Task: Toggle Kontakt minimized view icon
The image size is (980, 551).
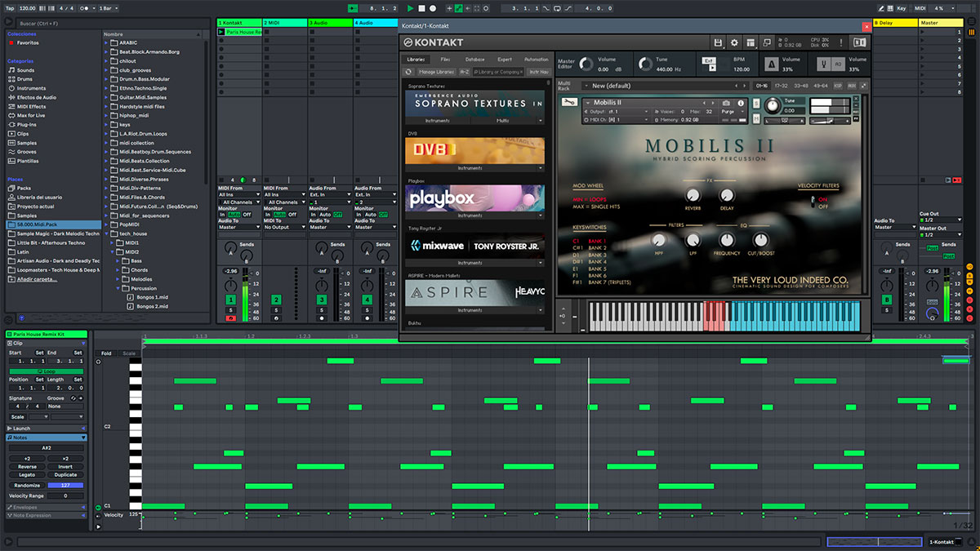Action: (x=767, y=42)
